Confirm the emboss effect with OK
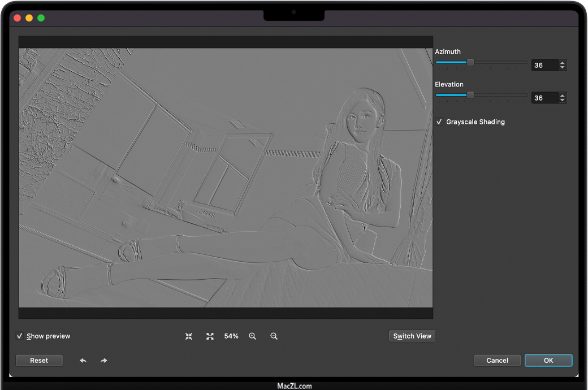Image resolution: width=588 pixels, height=390 pixels. click(548, 361)
